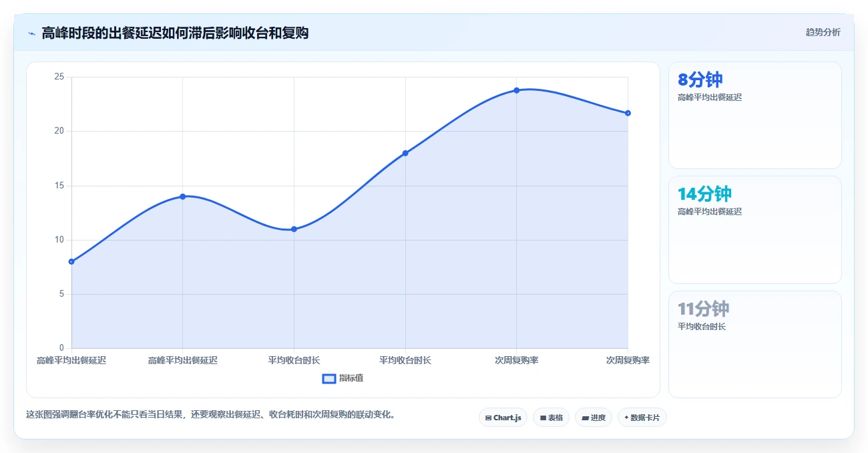This screenshot has width=868, height=453.
Task: Click the footer note starting 这张图强调翻台率优化
Action: (x=212, y=414)
